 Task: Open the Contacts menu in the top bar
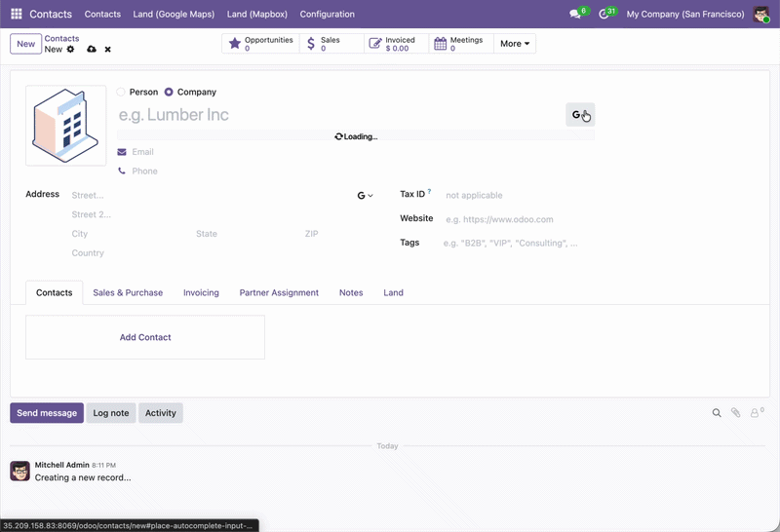tap(102, 14)
